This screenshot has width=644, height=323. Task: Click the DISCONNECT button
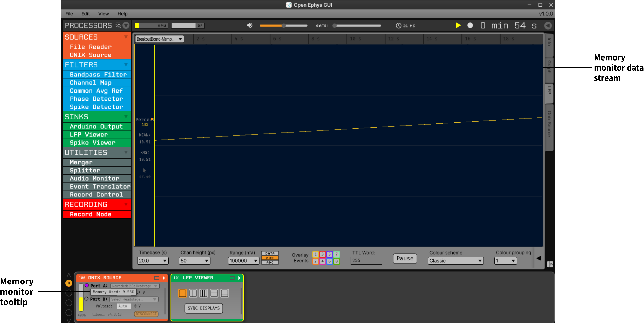(x=146, y=314)
